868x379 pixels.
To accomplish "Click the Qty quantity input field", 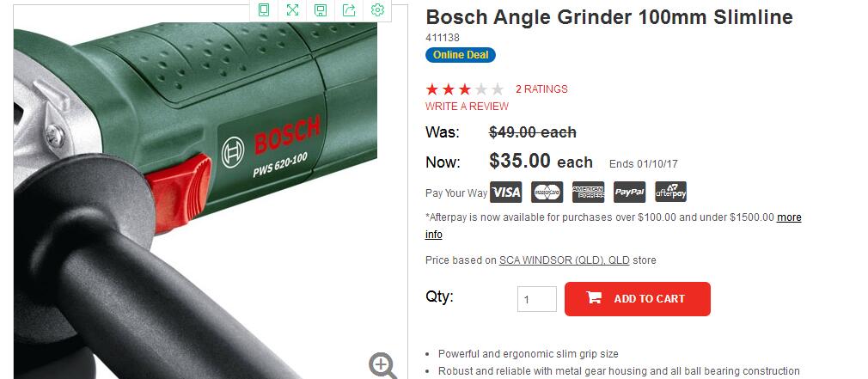I will (537, 299).
